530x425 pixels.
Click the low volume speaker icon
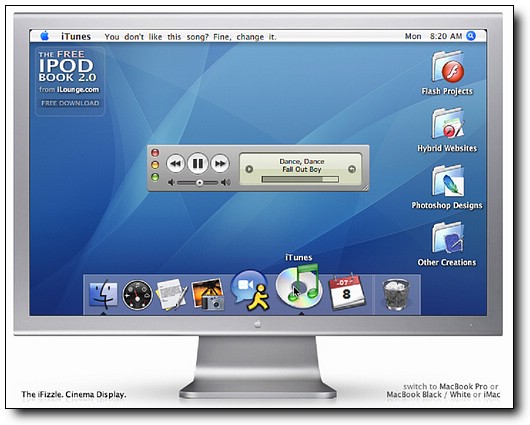171,183
